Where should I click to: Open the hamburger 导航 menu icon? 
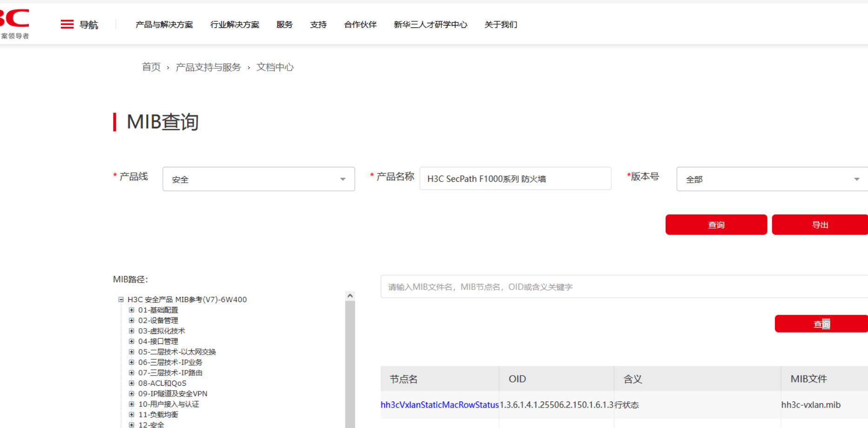click(x=67, y=24)
